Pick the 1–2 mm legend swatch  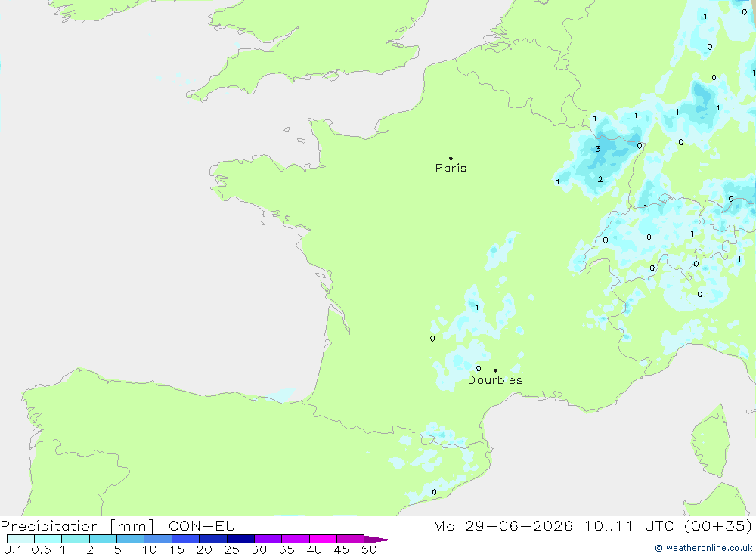click(x=76, y=539)
